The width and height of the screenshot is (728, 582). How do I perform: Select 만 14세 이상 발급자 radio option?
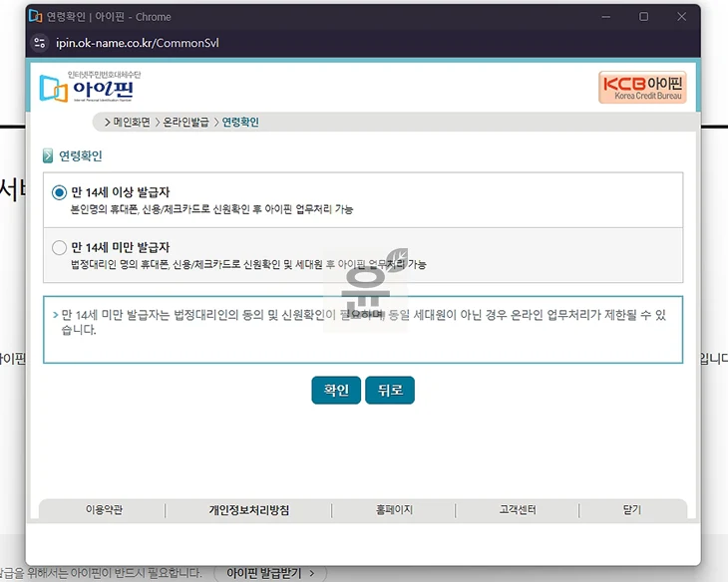tap(60, 192)
